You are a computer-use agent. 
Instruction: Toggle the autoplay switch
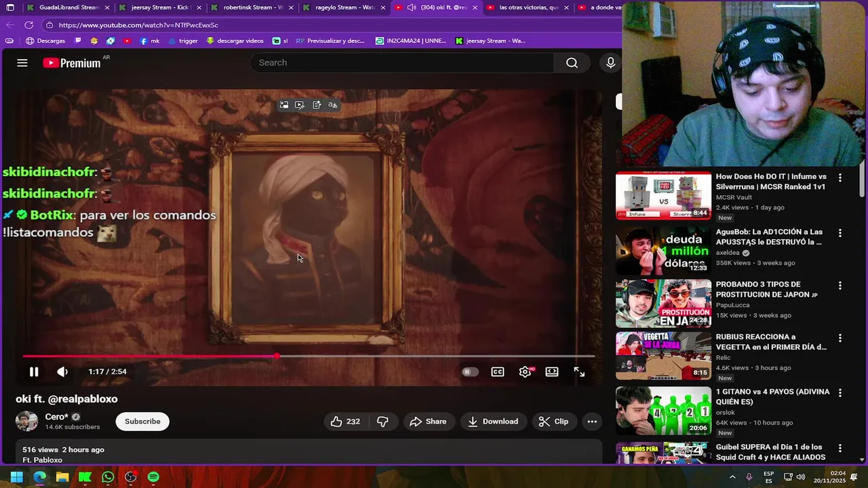pos(470,371)
